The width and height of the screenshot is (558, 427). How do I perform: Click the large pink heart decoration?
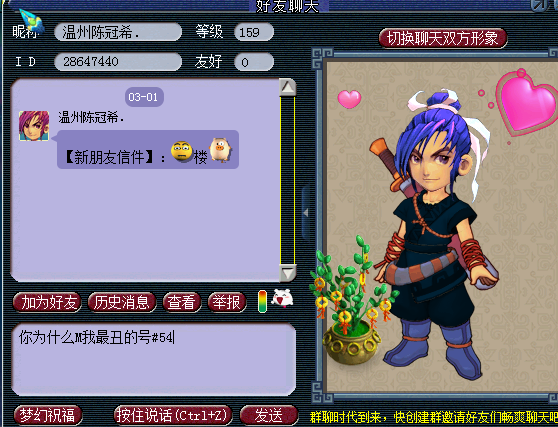528,103
